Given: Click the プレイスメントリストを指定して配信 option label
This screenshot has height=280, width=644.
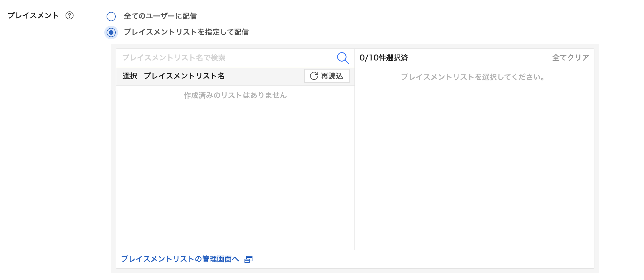Looking at the screenshot, I should (186, 32).
